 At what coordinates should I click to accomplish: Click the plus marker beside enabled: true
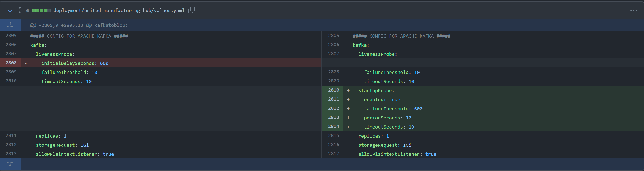(348, 100)
